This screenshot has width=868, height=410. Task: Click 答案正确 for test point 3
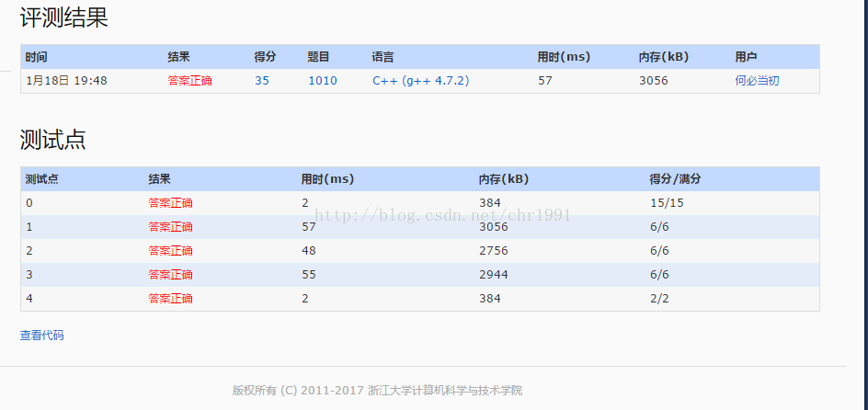pyautogui.click(x=170, y=275)
